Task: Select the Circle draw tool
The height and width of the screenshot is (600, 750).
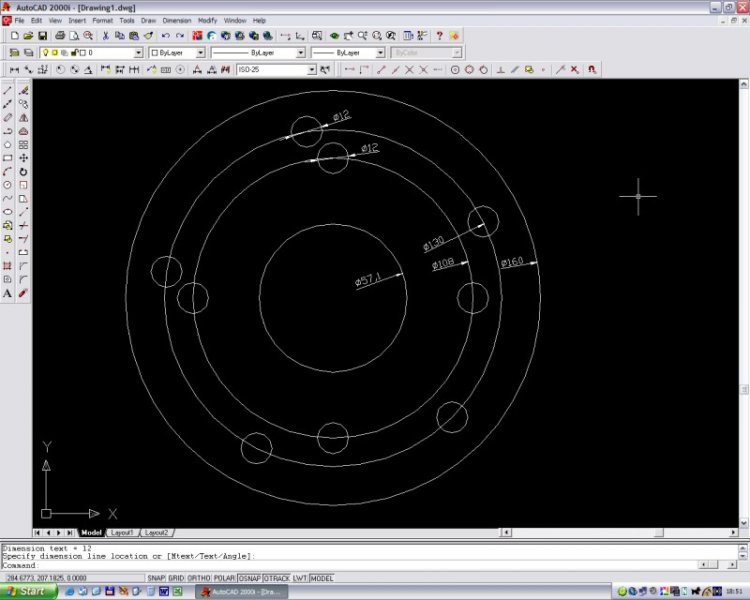Action: coord(8,185)
